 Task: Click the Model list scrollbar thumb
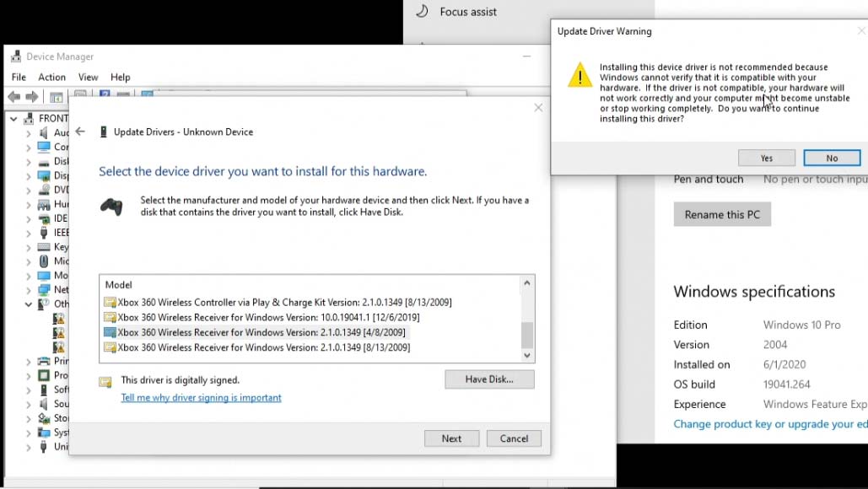tap(527, 334)
